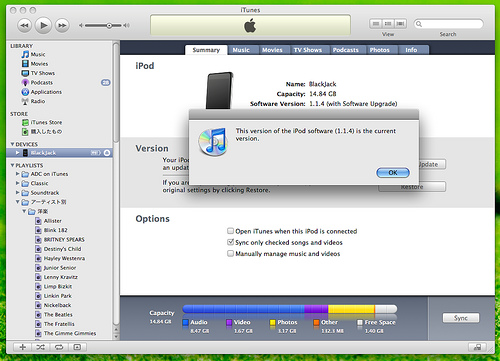The image size is (500, 361).
Task: Select the Blink 182 smart playlist
Action: point(51,230)
